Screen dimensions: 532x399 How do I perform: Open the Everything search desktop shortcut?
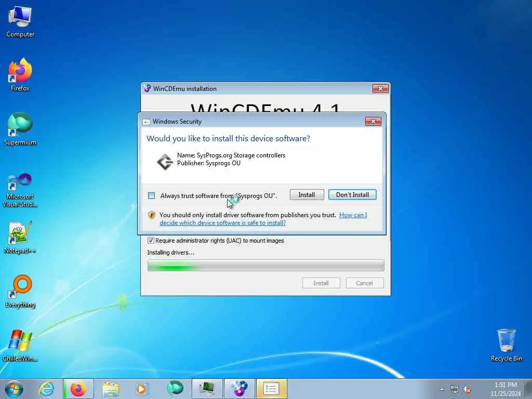20,291
